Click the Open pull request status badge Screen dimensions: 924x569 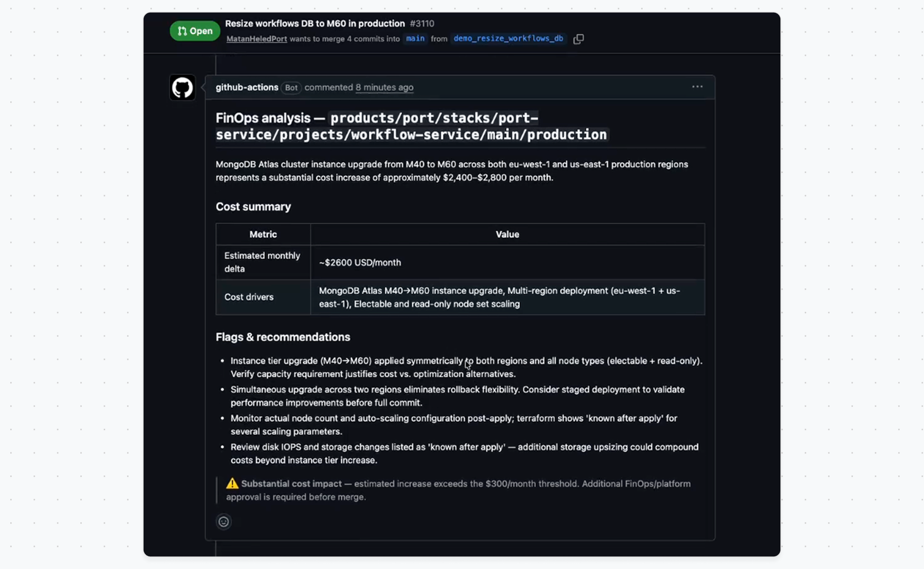195,31
